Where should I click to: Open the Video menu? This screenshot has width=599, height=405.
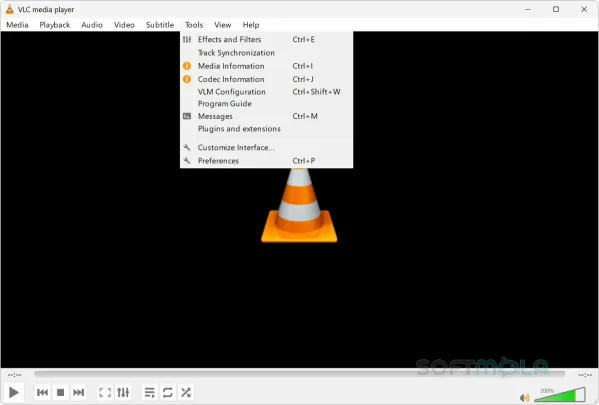[124, 25]
